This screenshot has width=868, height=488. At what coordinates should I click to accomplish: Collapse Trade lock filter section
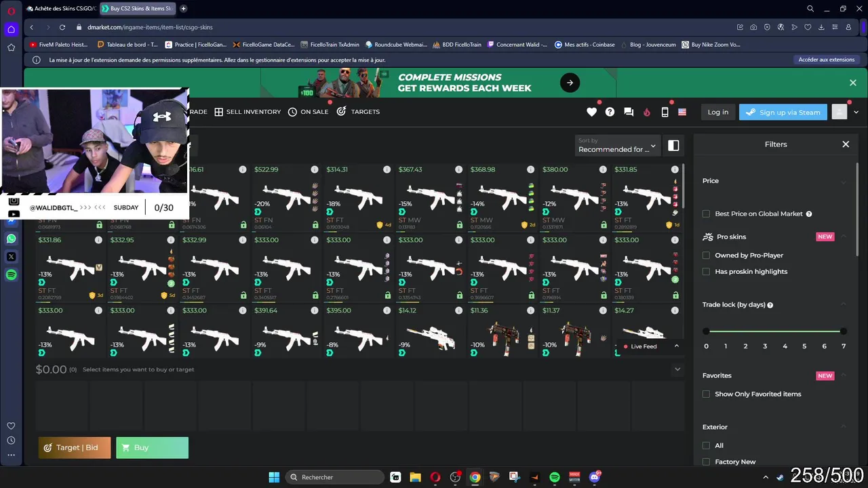(844, 304)
